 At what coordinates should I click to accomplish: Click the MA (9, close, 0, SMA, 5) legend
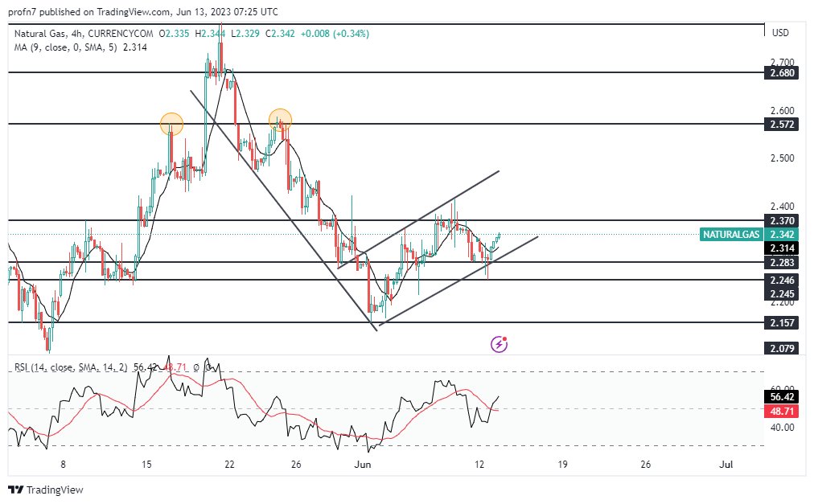pos(65,47)
